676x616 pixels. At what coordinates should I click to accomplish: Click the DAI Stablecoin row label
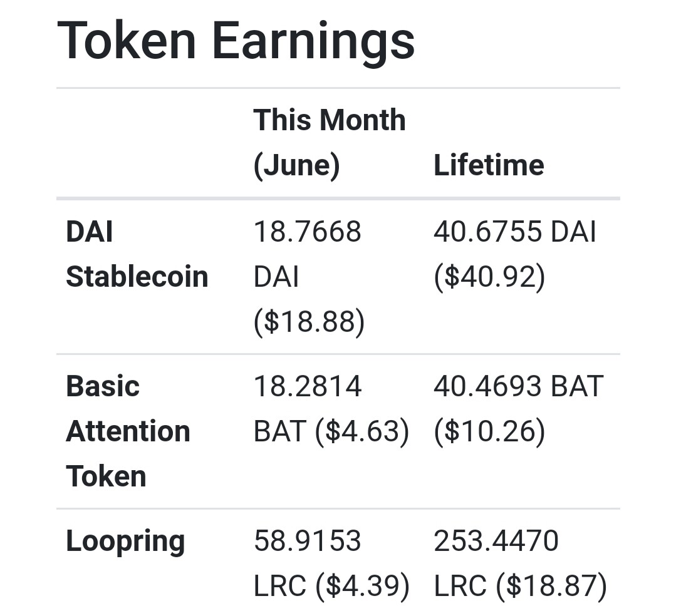[137, 254]
